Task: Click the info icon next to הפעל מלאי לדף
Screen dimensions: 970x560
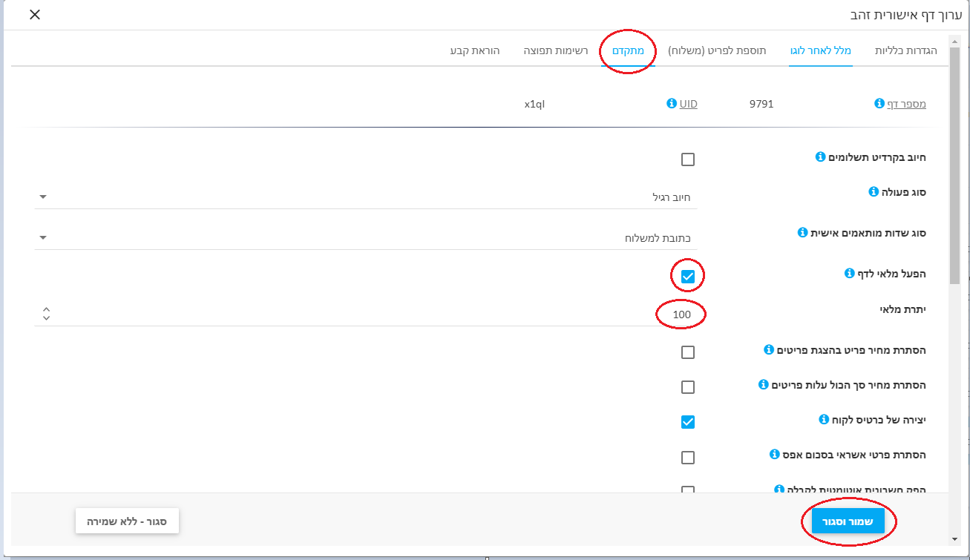Action: (850, 274)
